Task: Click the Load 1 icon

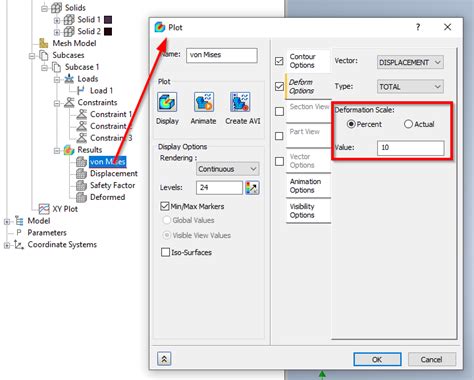Action: (x=81, y=90)
